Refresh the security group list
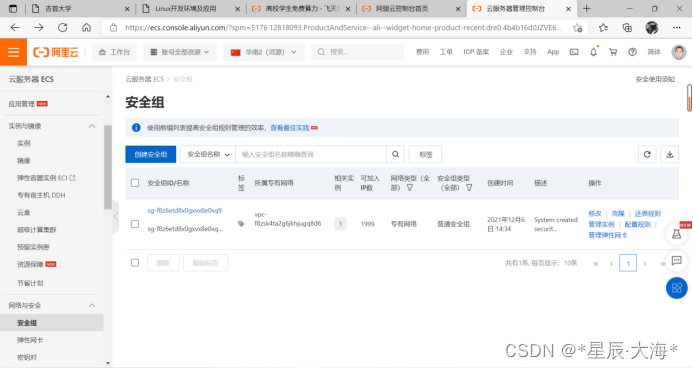Screen dimensions: 693x369 [647, 154]
